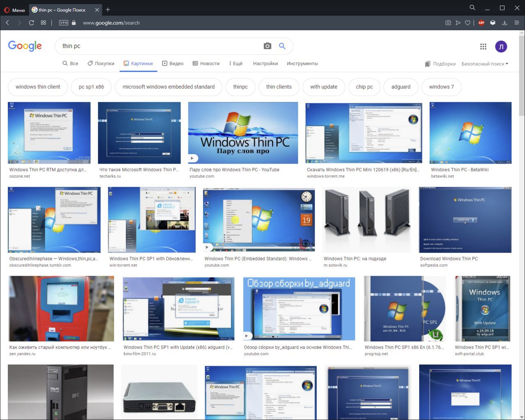Open 'Настройки' search settings

(265, 64)
